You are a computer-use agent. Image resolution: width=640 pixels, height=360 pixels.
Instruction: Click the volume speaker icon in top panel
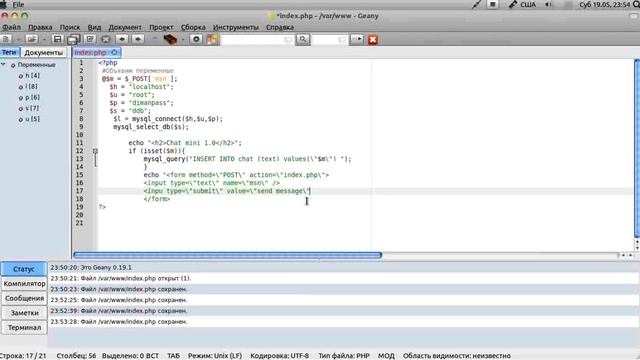pyautogui.click(x=549, y=4)
